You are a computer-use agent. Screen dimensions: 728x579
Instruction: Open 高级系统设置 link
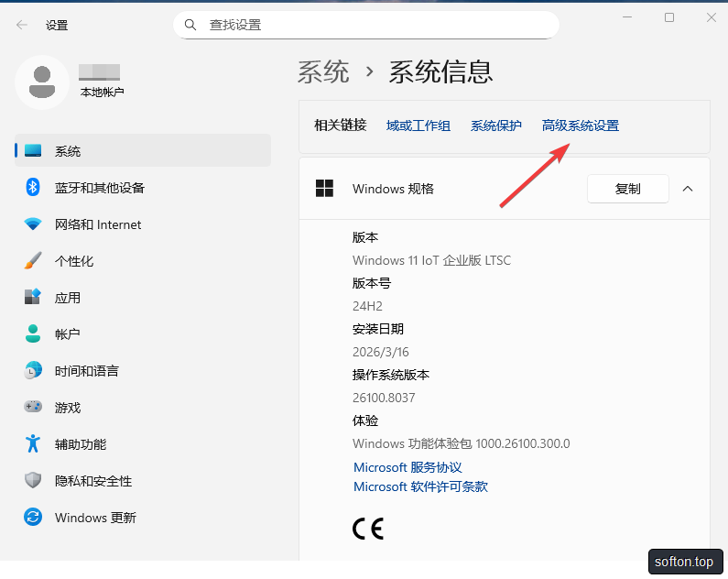(x=581, y=126)
